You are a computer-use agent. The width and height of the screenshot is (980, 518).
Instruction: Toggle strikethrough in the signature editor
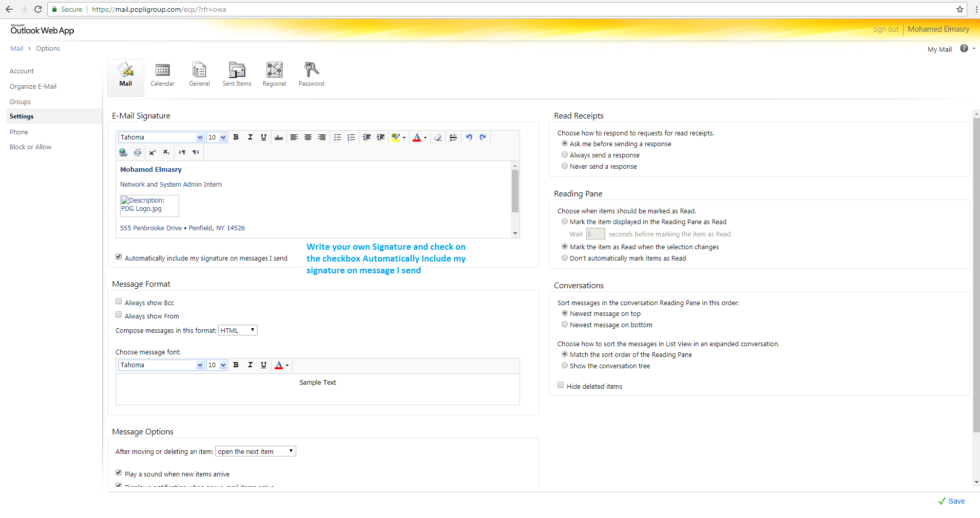(279, 137)
